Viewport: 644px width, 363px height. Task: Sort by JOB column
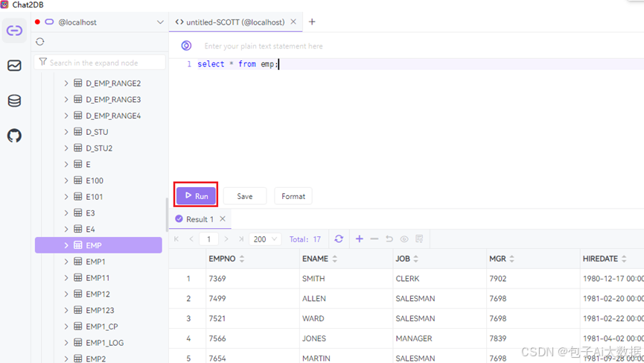coord(415,259)
